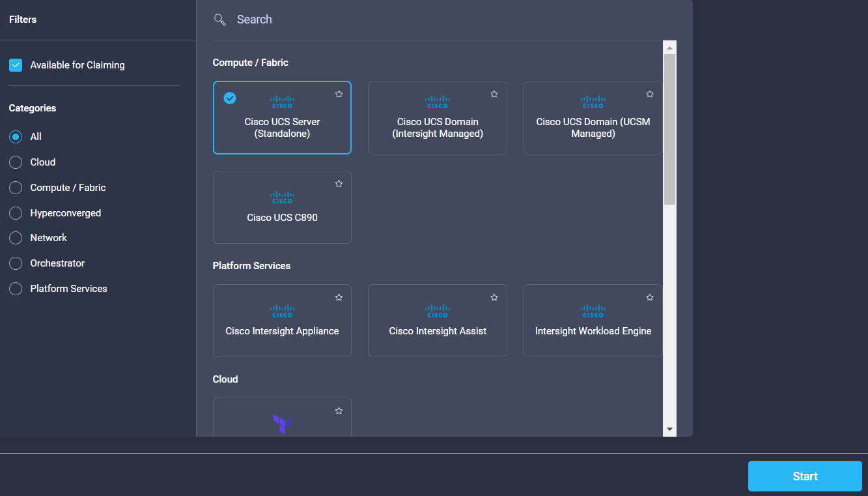Choose the Cisco UCS C890 card
The image size is (868, 496).
click(282, 207)
